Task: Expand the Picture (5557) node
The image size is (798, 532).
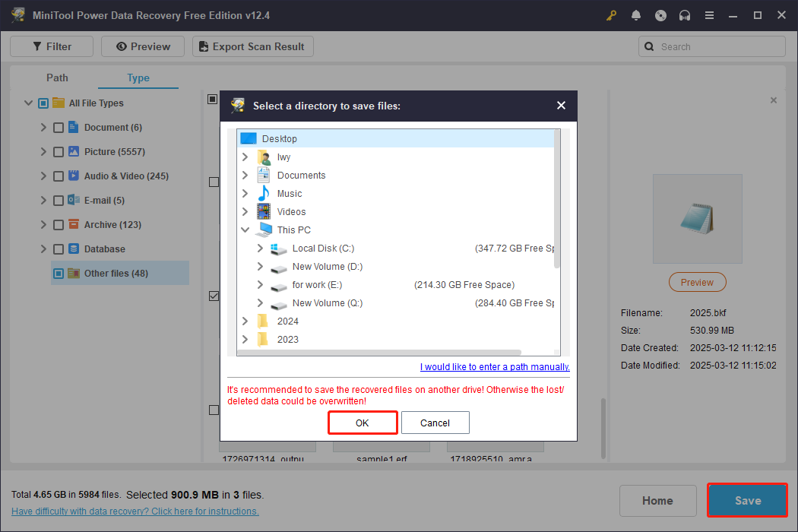Action: [x=43, y=152]
